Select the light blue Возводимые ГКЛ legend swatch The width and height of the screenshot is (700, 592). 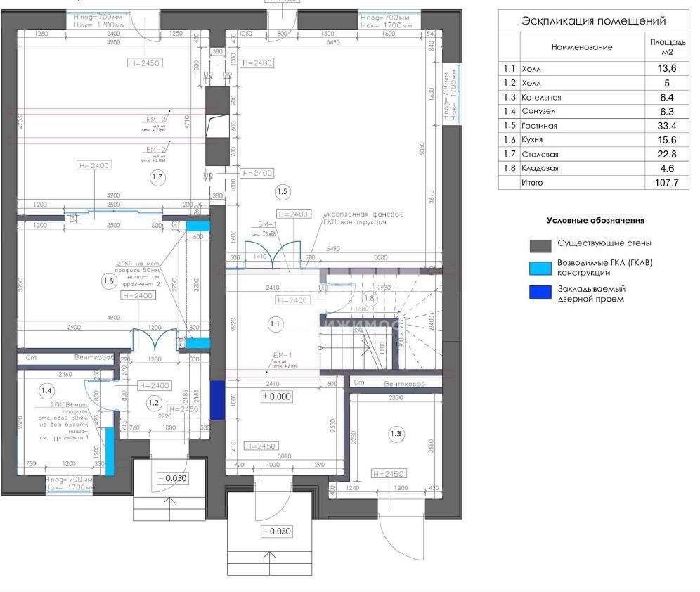(540, 268)
